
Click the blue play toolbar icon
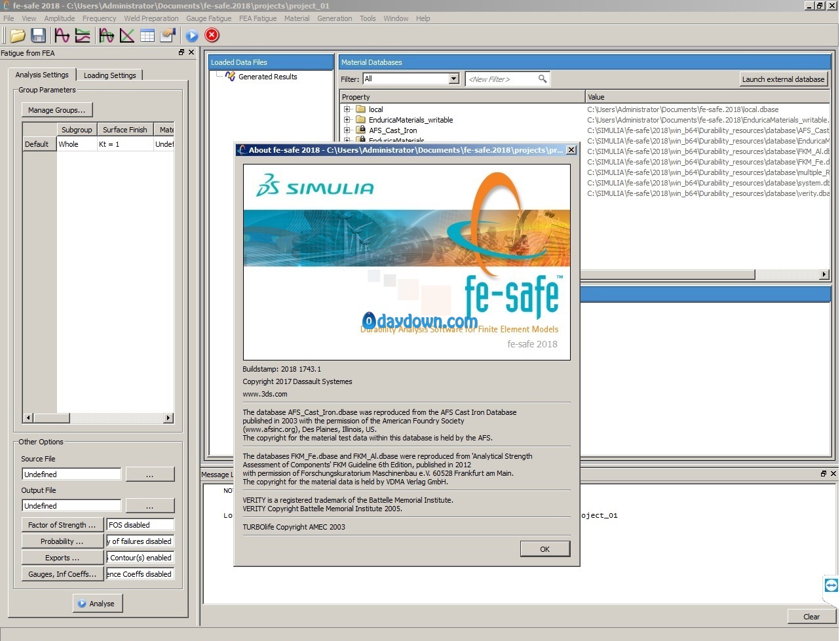(192, 35)
